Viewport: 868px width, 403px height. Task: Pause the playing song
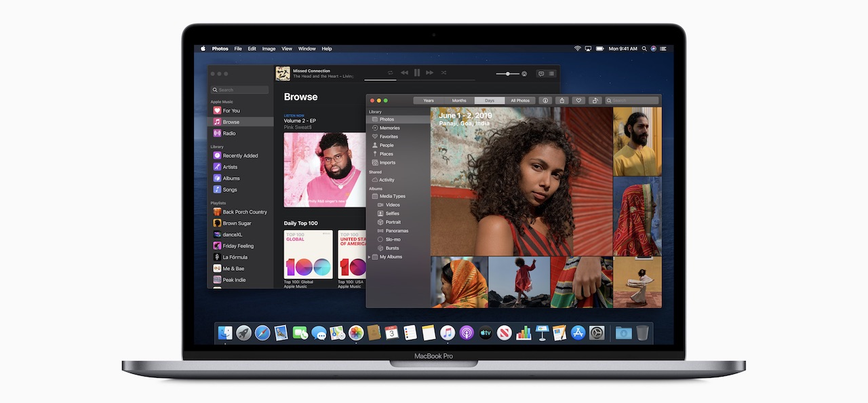pyautogui.click(x=417, y=73)
